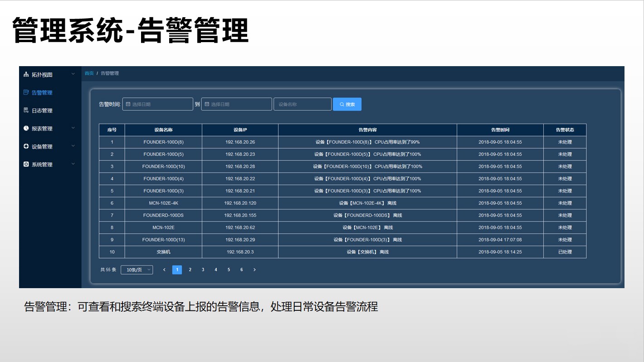Viewport: 644px width, 362px height.
Task: Click the 设备管理 sidebar icon
Action: coord(26,146)
